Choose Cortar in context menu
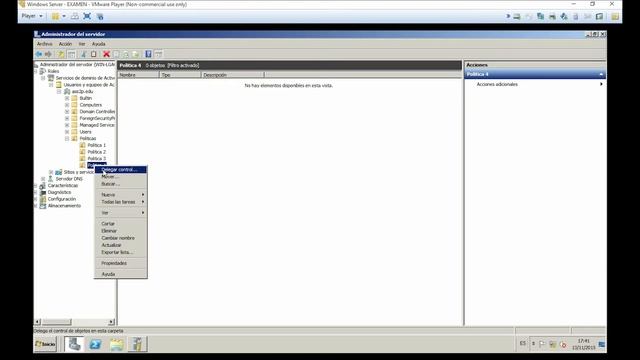This screenshot has width=640, height=360. pos(121,224)
